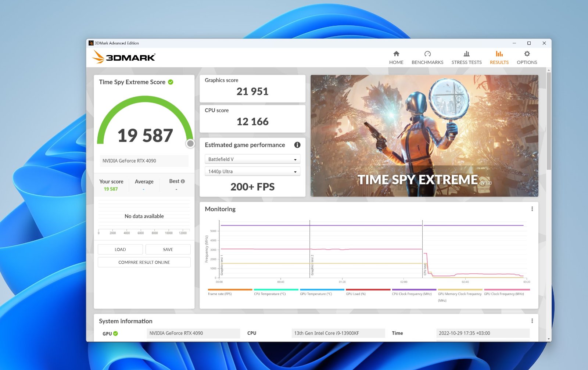Click the 2022-10-29 17:35 +03:00 time field
Screen dimensions: 588x370
tap(483, 333)
